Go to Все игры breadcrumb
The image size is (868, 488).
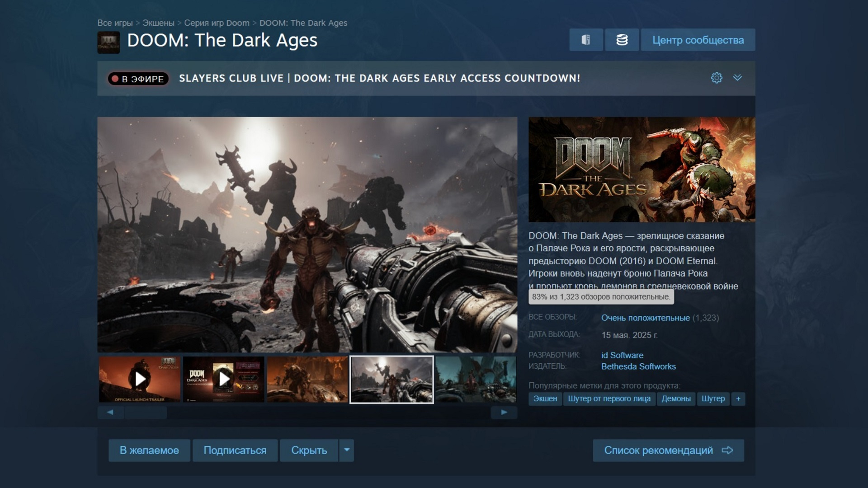[x=115, y=23]
